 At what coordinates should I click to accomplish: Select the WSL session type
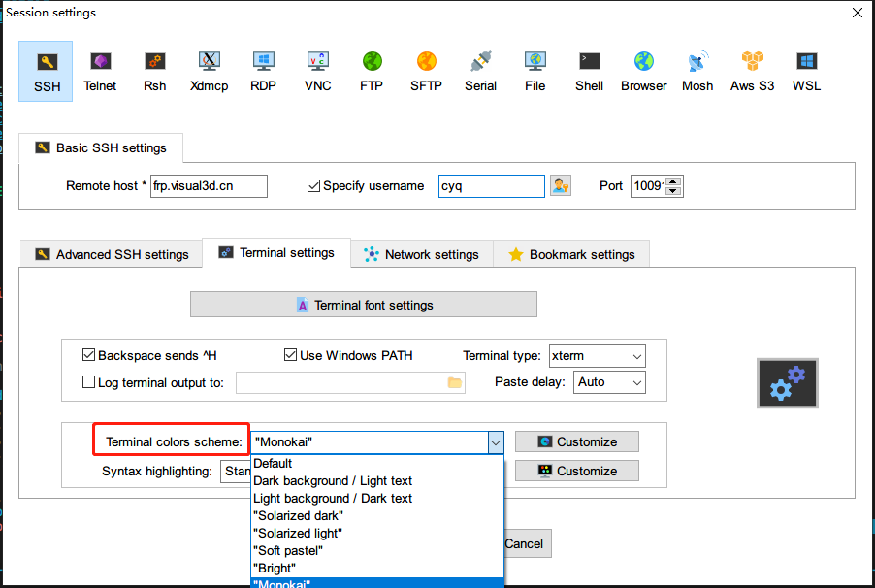pos(806,70)
